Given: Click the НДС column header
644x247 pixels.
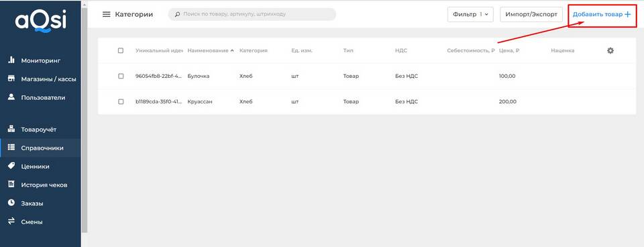Looking at the screenshot, I should 400,50.
